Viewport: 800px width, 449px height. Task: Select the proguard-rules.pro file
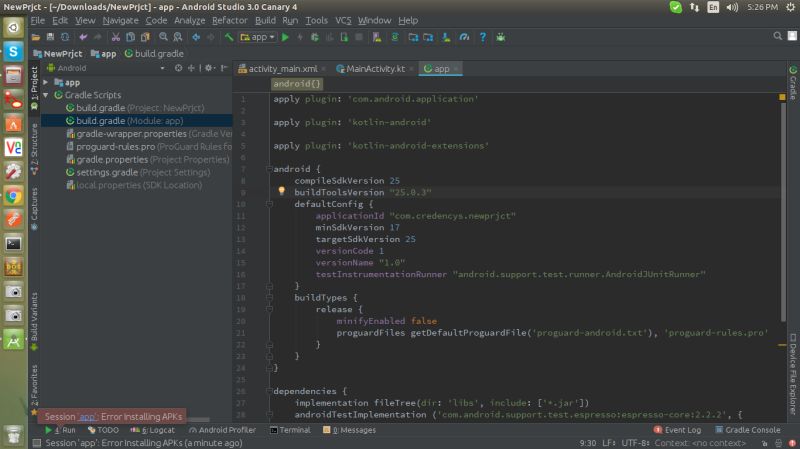pyautogui.click(x=149, y=146)
